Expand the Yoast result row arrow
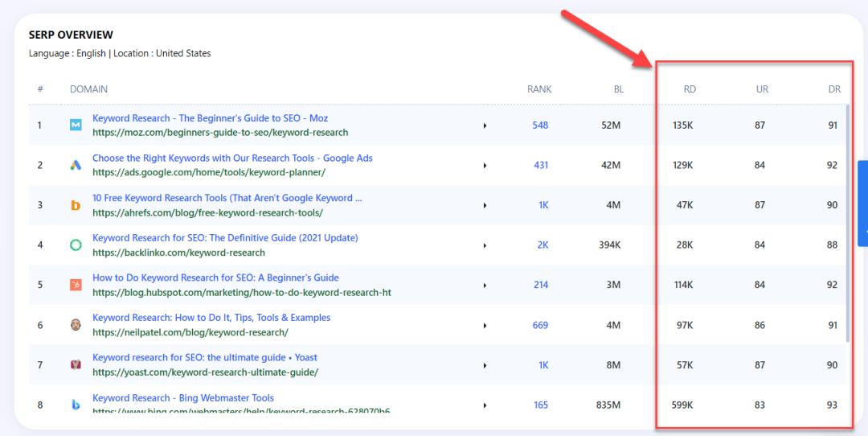Image resolution: width=868 pixels, height=436 pixels. [485, 365]
